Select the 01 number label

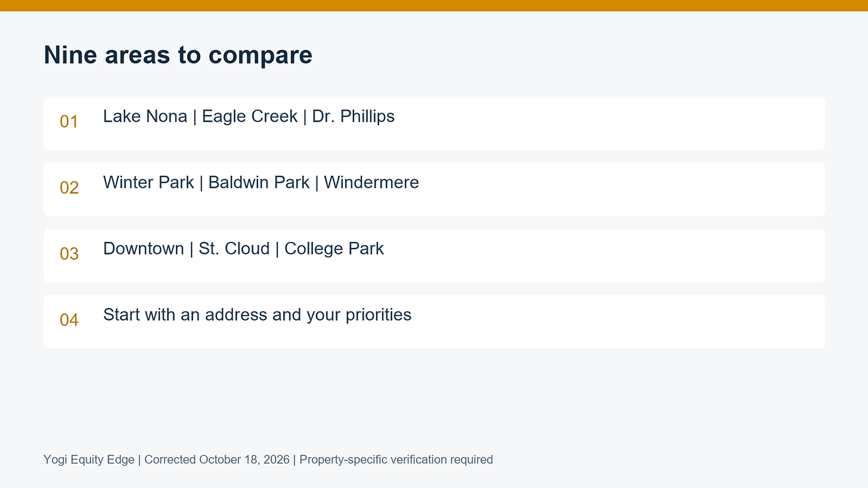point(69,122)
